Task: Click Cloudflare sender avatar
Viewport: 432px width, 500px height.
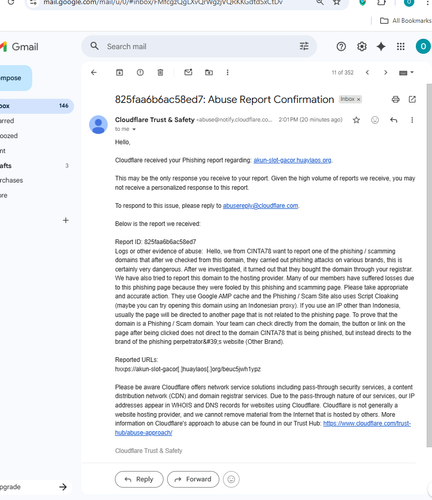Action: (x=98, y=125)
